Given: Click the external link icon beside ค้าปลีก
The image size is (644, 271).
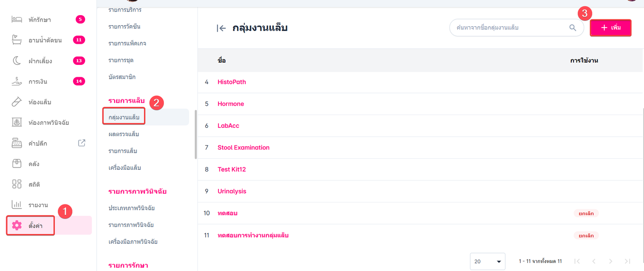Looking at the screenshot, I should click(82, 143).
